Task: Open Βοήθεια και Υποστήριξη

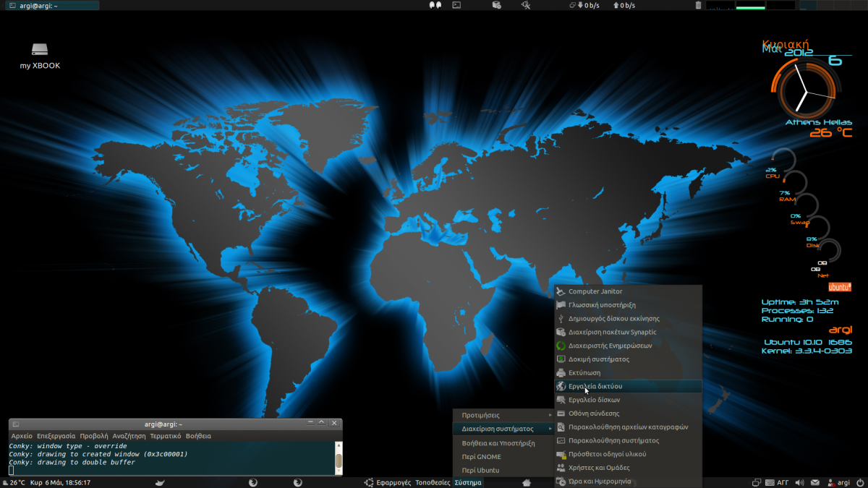Action: pyautogui.click(x=503, y=443)
